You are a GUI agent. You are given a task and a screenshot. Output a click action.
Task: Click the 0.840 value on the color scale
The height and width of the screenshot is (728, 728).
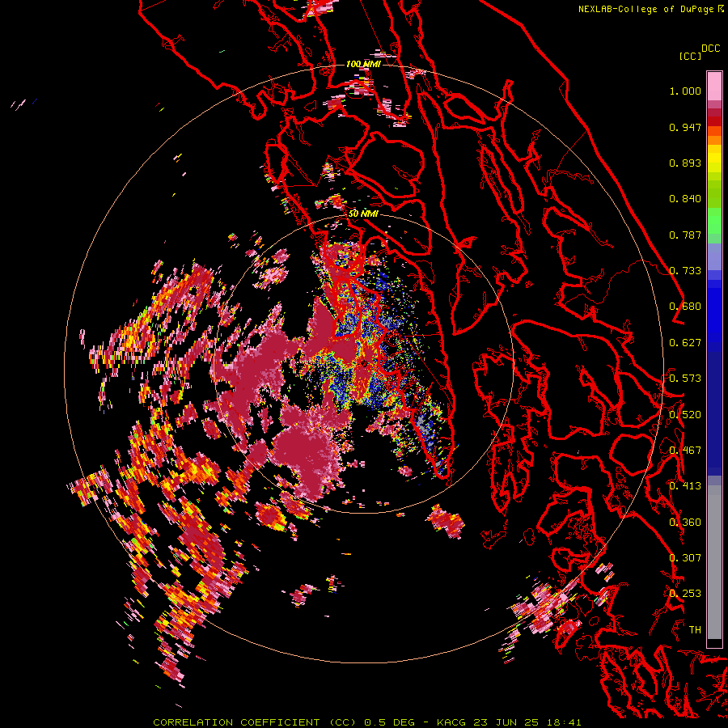685,199
